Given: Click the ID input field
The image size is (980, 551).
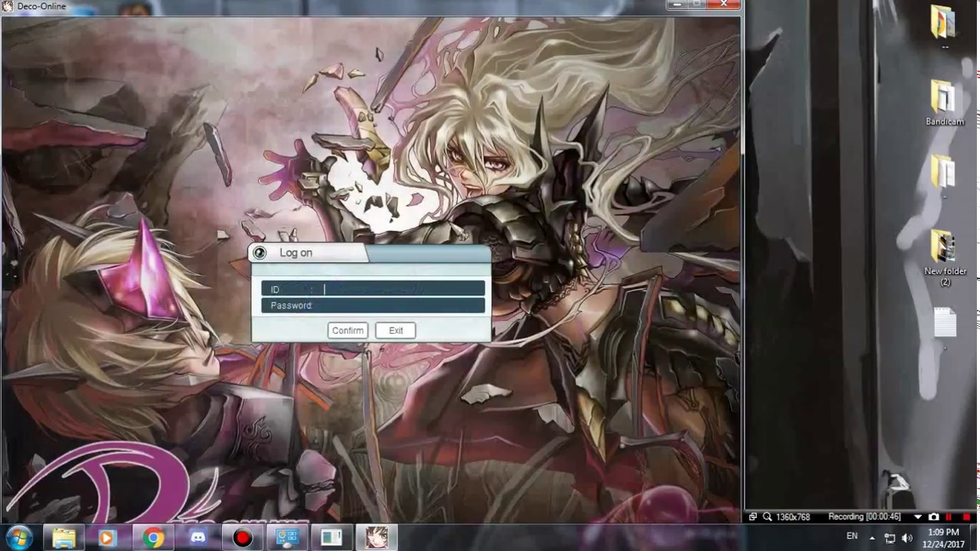Looking at the screenshot, I should 373,289.
